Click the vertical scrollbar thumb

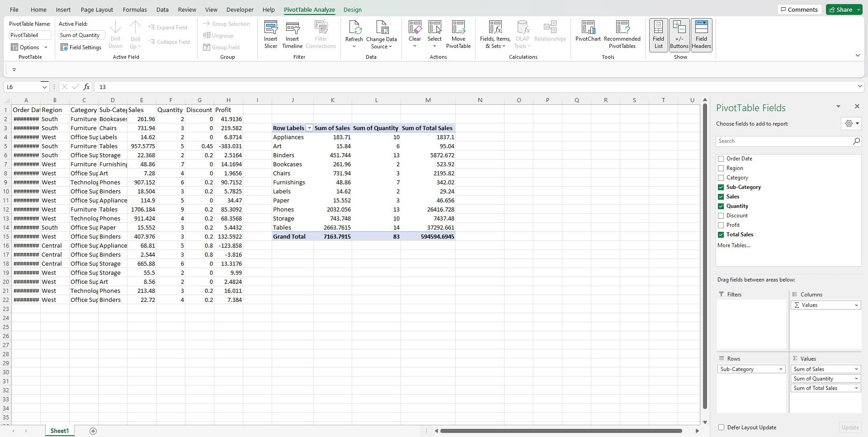[x=705, y=257]
